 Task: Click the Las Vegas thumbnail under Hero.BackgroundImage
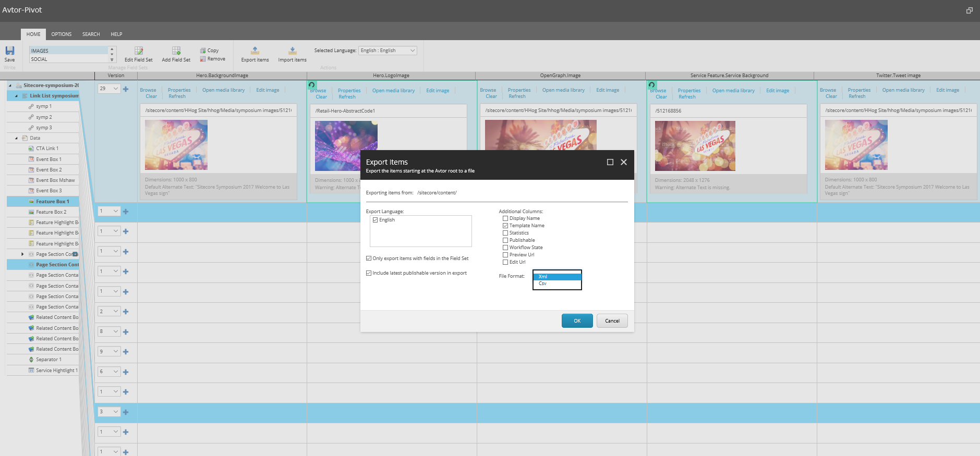176,145
